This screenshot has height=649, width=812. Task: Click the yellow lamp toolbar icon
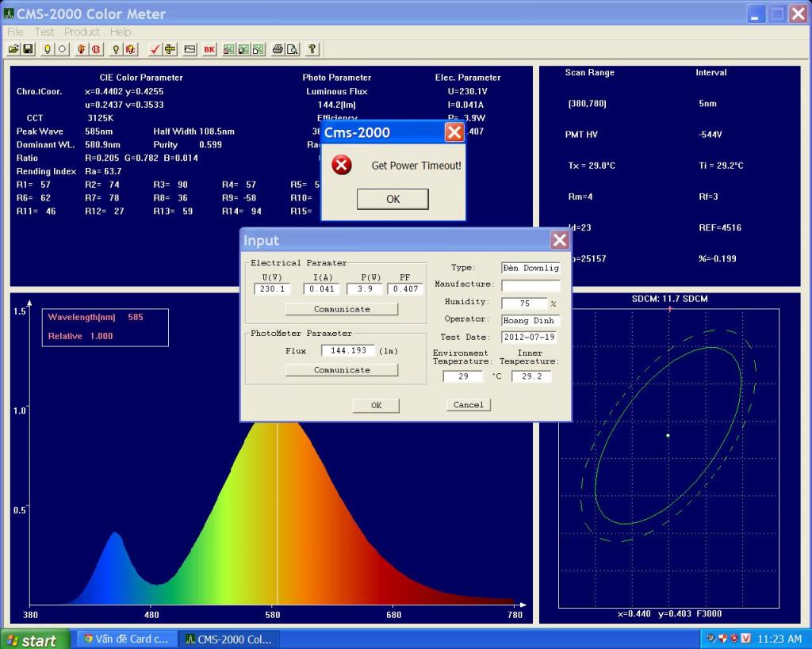[48, 49]
